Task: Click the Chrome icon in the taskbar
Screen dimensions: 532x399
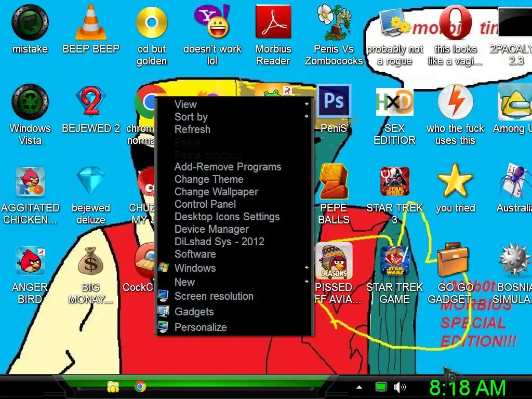Action: pyautogui.click(x=140, y=387)
